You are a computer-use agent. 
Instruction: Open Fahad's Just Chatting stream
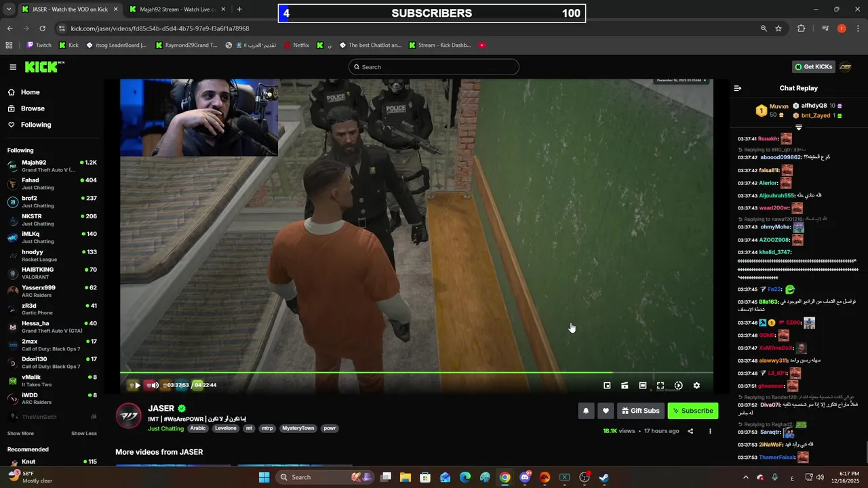coord(52,184)
